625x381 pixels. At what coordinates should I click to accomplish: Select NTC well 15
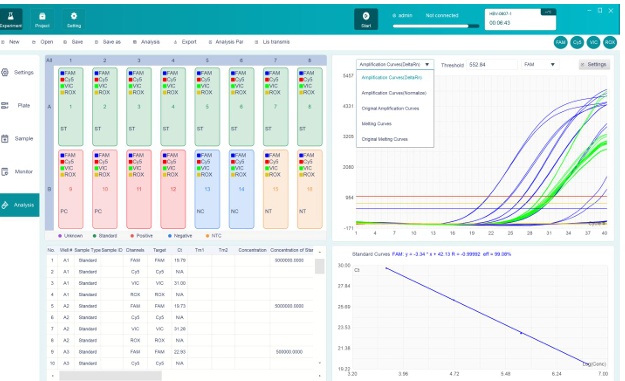(275, 189)
